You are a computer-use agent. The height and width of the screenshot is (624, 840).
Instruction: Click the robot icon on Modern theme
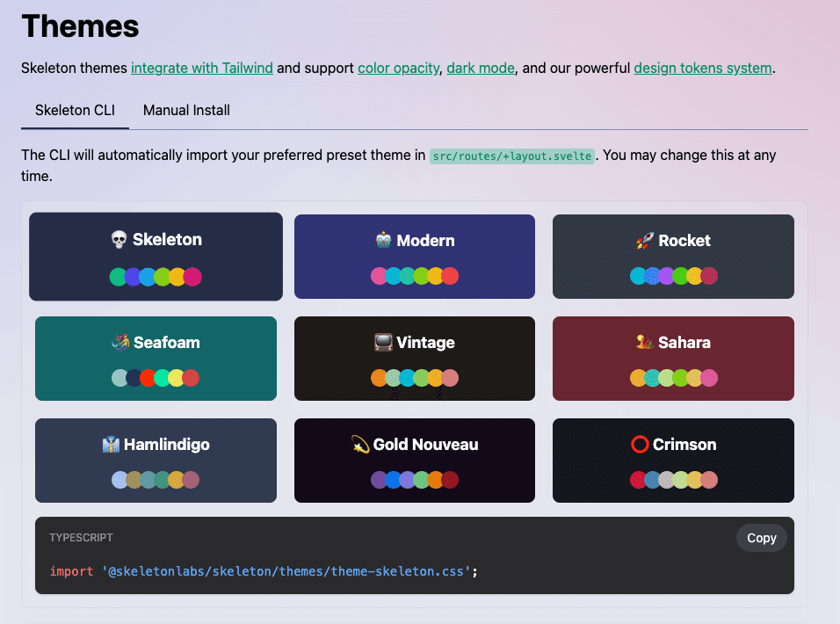[384, 240]
